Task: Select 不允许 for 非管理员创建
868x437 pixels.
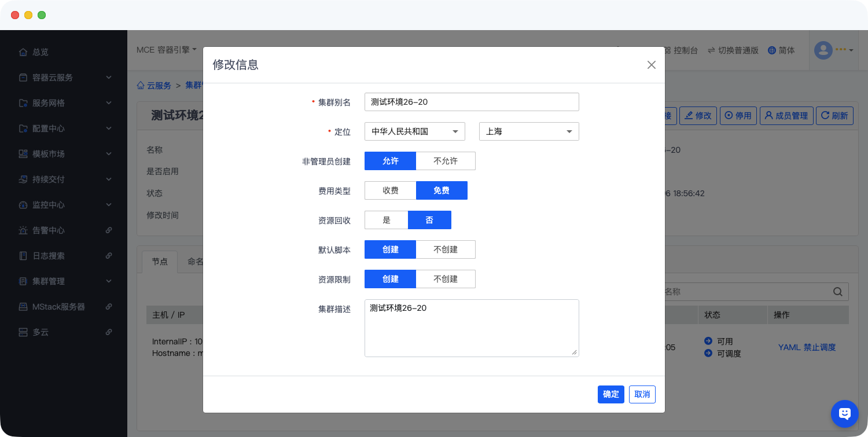Action: (445, 161)
